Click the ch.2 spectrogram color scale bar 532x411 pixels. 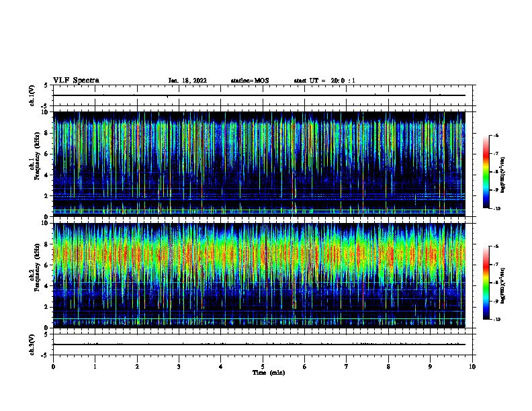(x=486, y=283)
